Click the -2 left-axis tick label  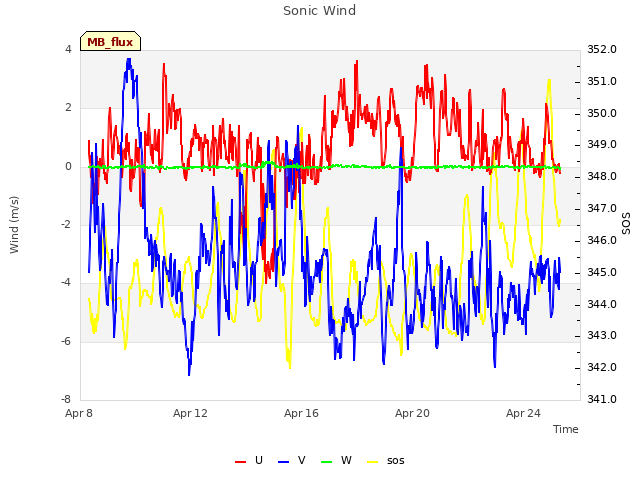click(66, 224)
